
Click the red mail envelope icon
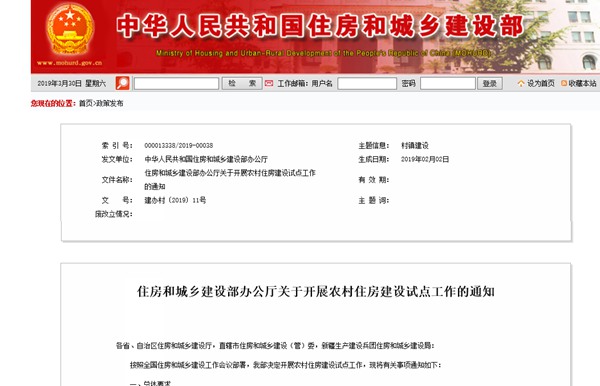[x=269, y=83]
